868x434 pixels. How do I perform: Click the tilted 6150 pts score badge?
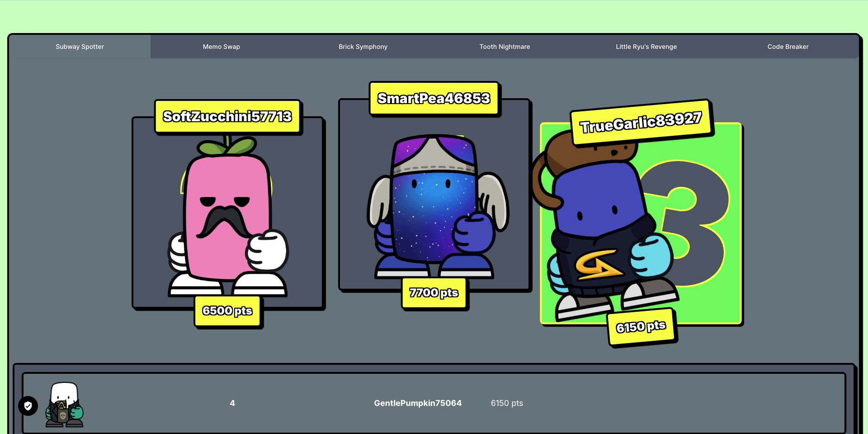(x=641, y=327)
